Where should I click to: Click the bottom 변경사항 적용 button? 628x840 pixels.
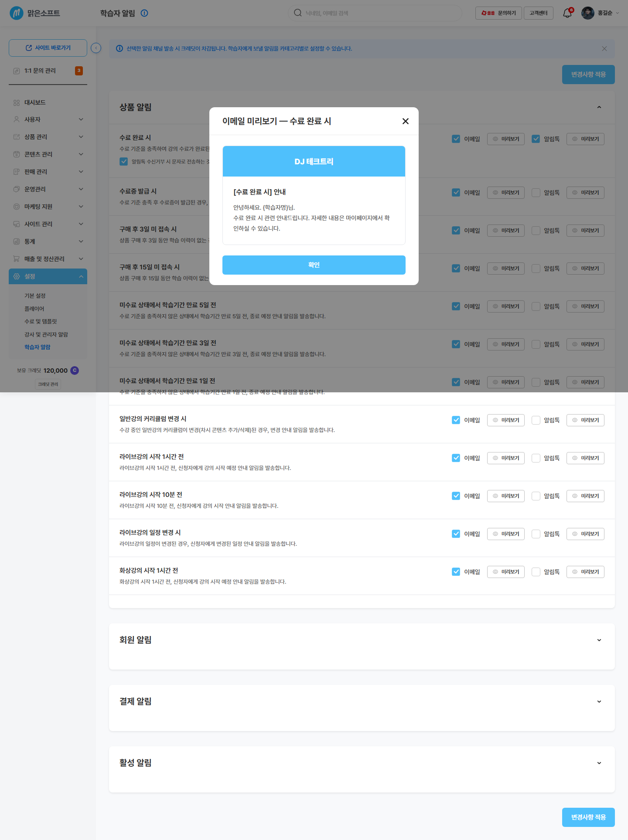coord(588,817)
